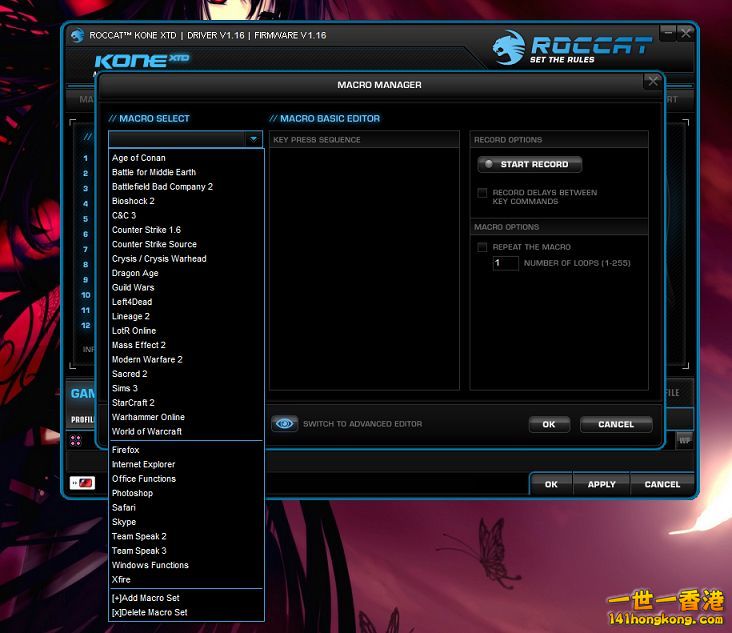Click Cancel in the Macro Manager dialog
Image resolution: width=732 pixels, height=633 pixels.
[x=616, y=424]
